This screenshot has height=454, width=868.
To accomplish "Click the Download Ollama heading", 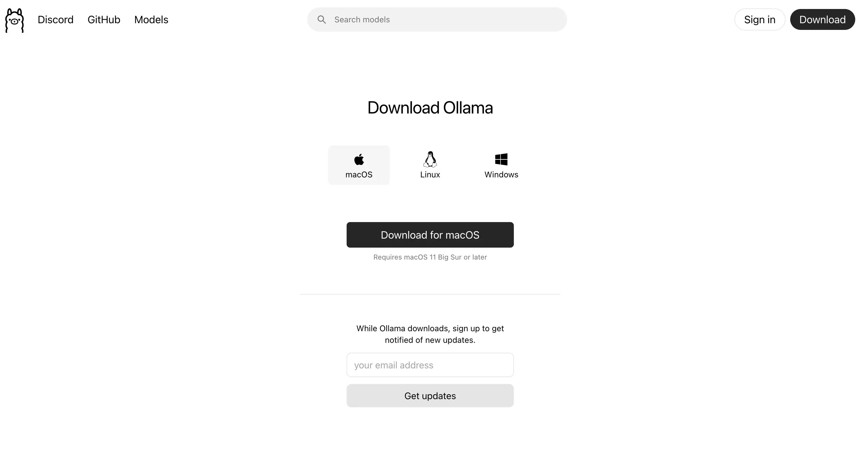I will (x=430, y=108).
